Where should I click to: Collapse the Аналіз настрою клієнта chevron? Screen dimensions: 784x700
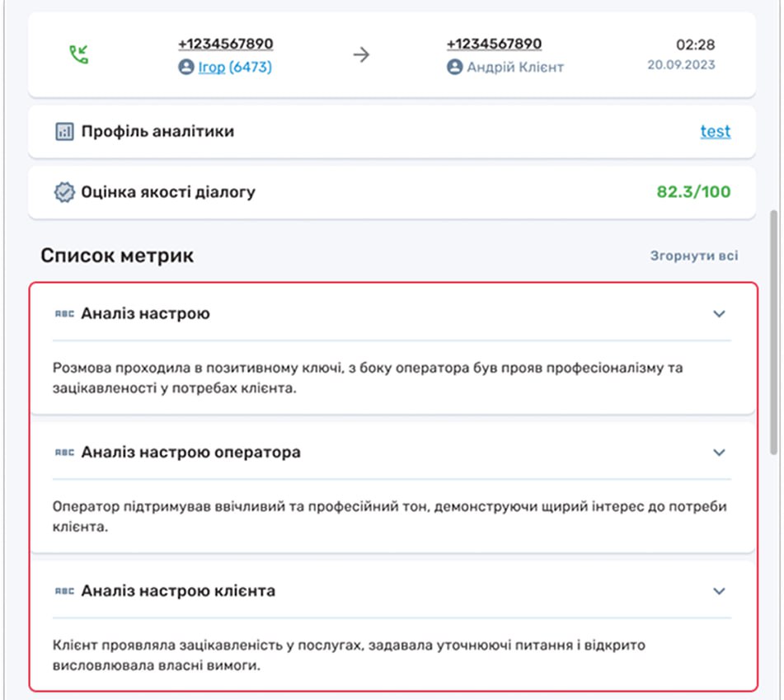click(719, 591)
